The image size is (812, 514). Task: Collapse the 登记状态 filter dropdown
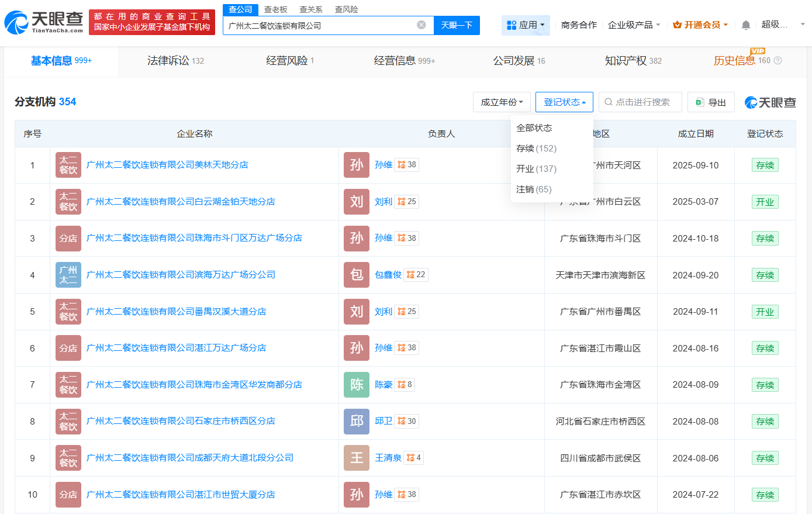point(564,102)
